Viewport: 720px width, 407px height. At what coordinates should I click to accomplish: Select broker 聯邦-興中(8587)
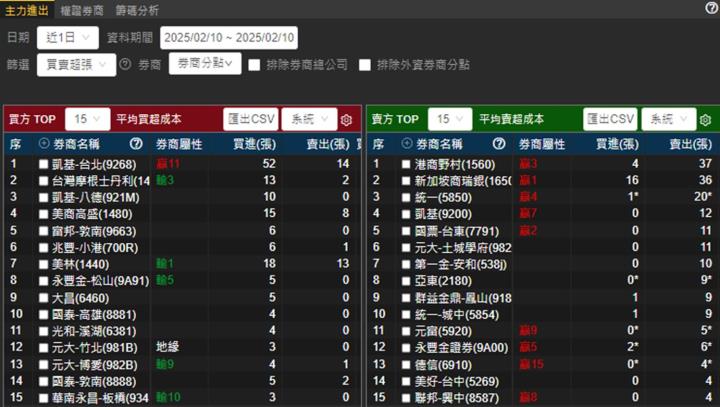coord(457,398)
